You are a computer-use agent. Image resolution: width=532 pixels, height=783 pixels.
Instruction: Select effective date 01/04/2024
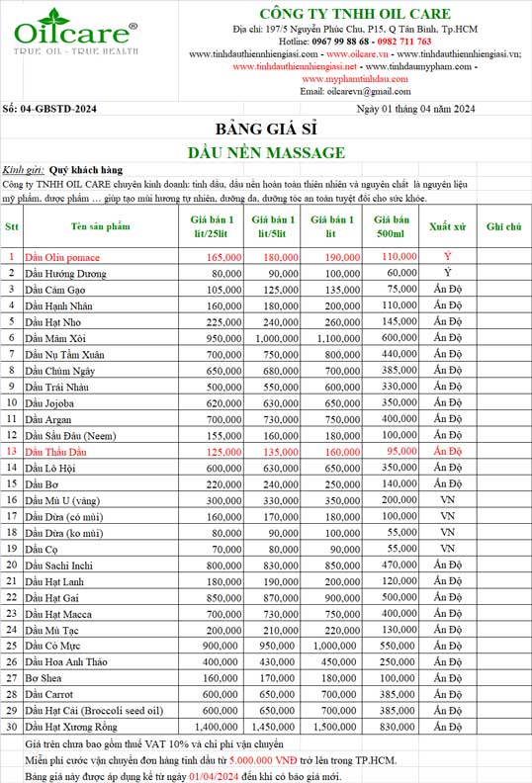click(214, 777)
